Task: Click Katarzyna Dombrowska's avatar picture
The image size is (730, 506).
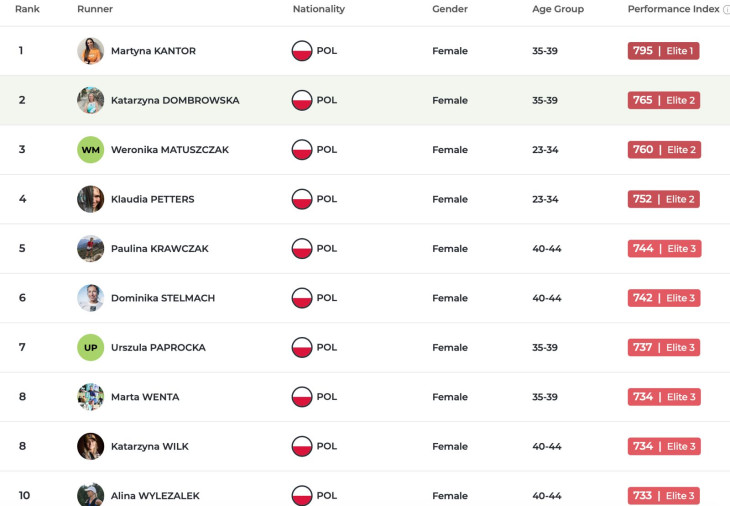Action: (x=91, y=100)
